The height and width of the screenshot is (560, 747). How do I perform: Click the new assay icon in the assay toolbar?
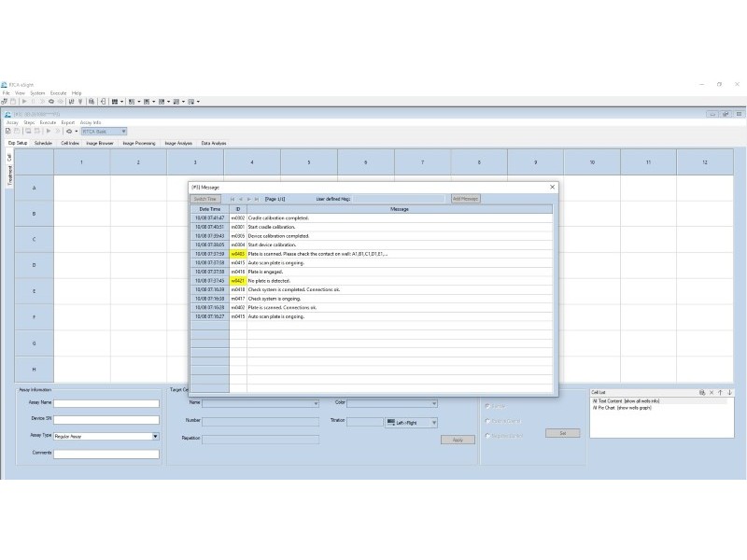coord(8,131)
